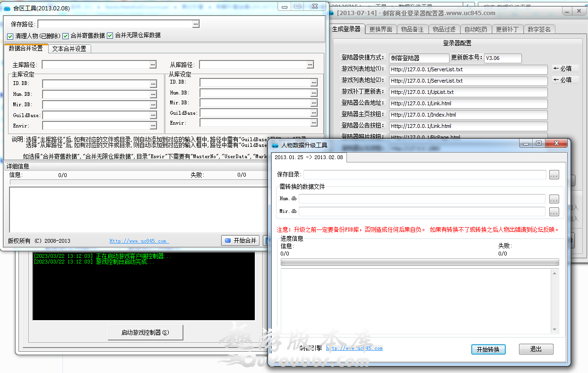Open the 数字签名 tab
Viewport: 588px width, 373px height.
tap(539, 29)
